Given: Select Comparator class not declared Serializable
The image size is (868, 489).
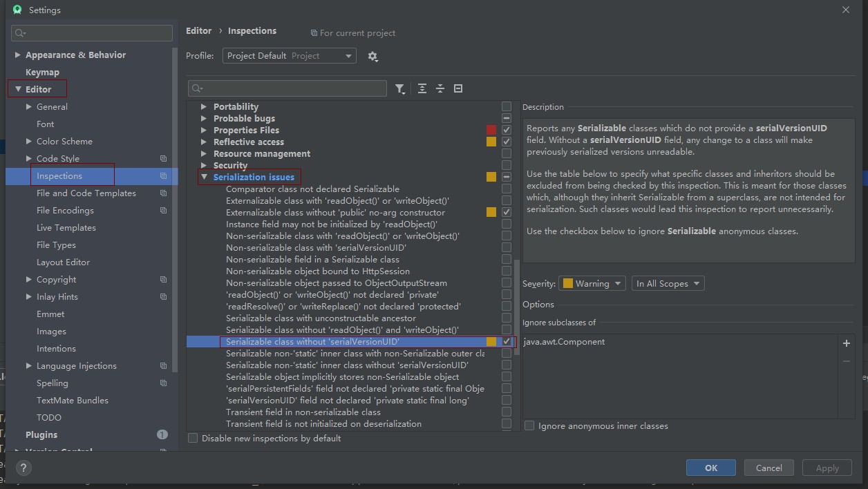Looking at the screenshot, I should tap(312, 189).
